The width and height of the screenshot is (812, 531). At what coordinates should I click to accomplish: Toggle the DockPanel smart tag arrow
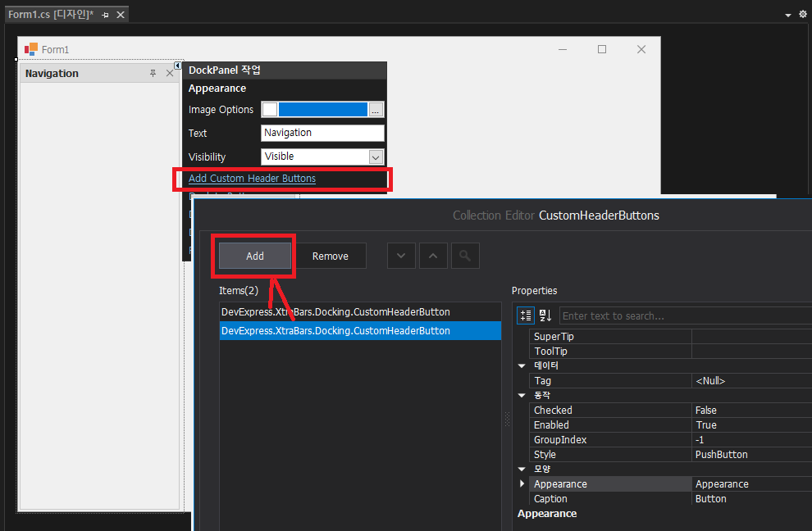tap(178, 66)
